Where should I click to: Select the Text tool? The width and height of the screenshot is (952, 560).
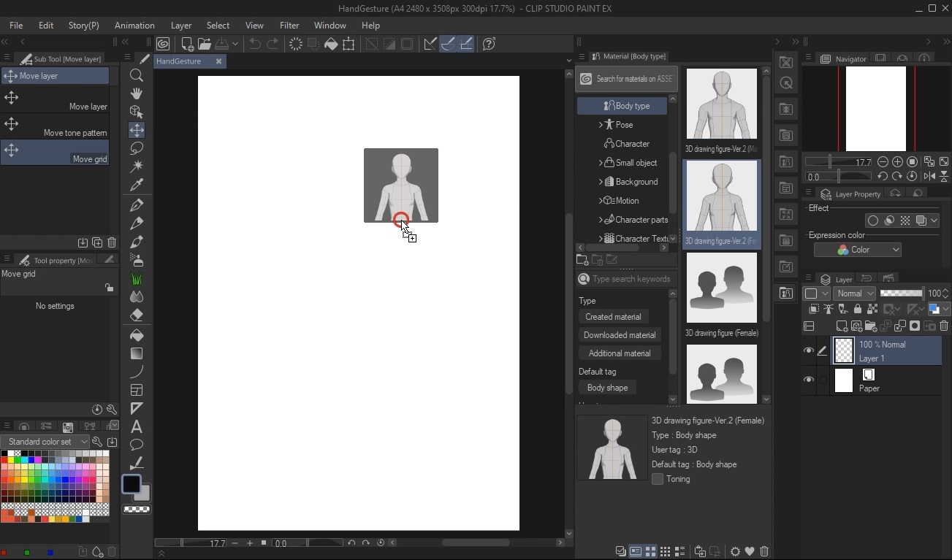coord(137,427)
